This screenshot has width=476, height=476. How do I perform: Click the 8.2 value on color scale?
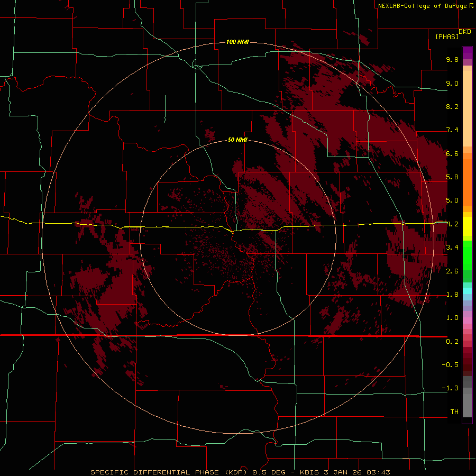452,106
